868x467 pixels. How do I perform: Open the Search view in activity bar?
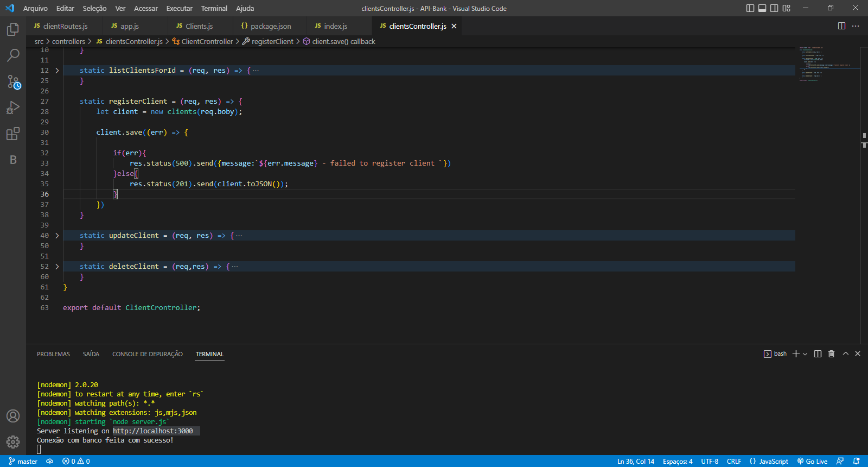pos(13,55)
